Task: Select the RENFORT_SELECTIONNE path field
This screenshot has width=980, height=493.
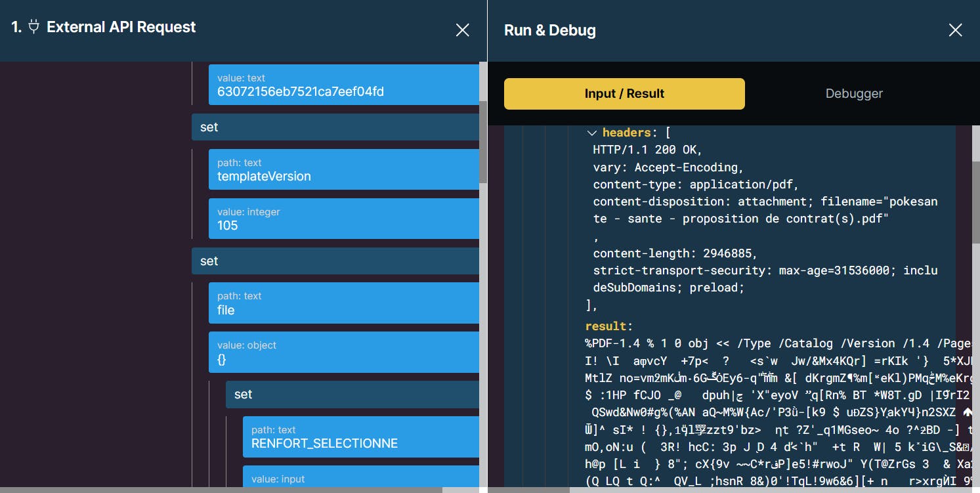Action: click(361, 437)
